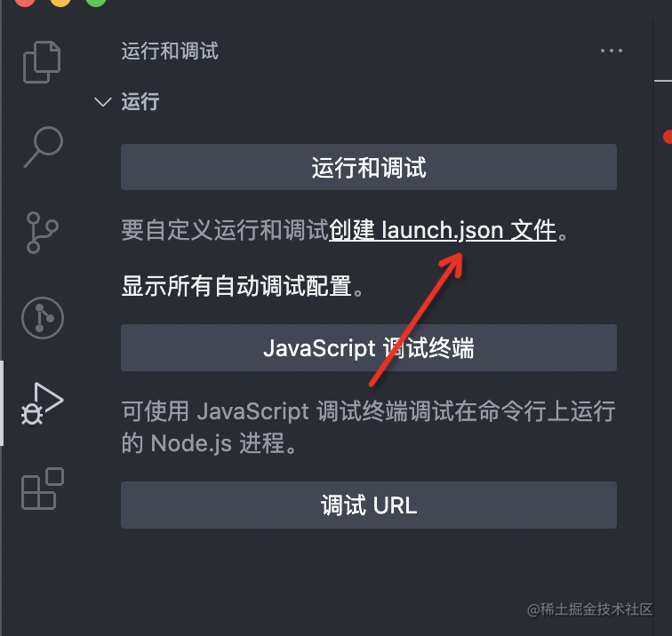Open the Extensions blocks view

point(43,489)
